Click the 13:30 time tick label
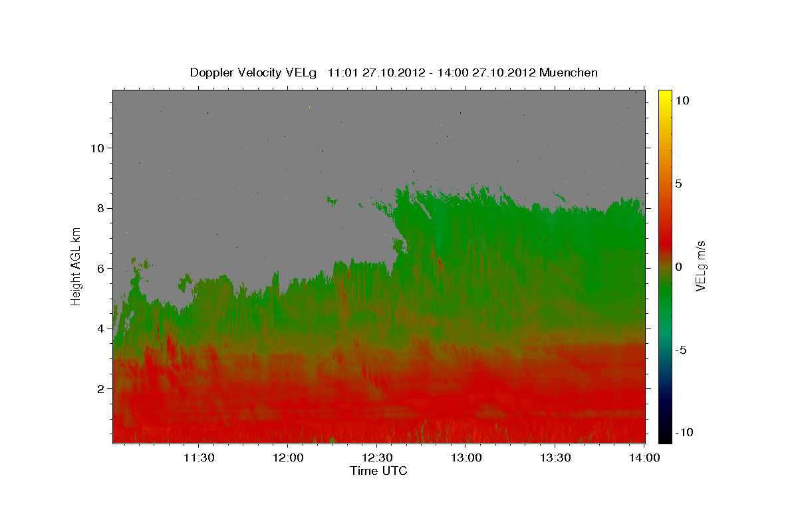Screen dimensions: 798x532 pos(555,458)
